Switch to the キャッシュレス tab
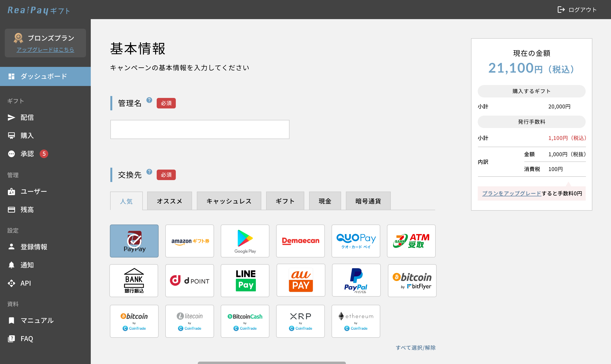Screen dimensions: 611x364 pos(229,201)
